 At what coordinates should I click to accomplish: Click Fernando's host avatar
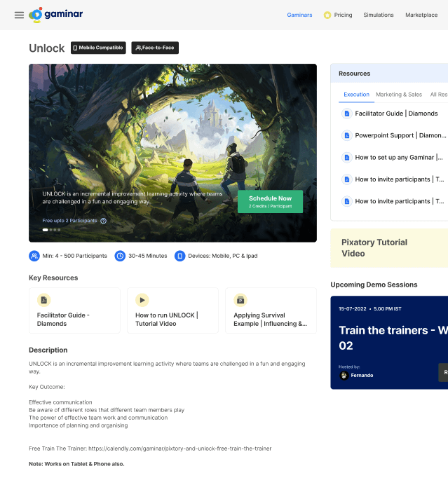pyautogui.click(x=344, y=376)
